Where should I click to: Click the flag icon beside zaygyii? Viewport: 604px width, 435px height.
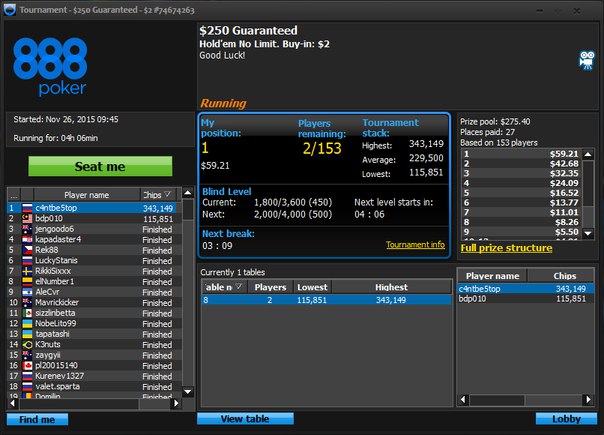point(27,355)
